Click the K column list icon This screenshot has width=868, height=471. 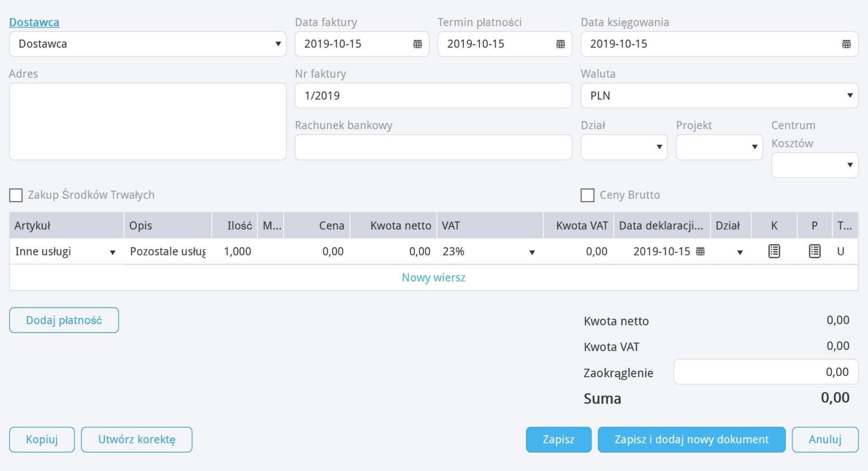774,251
